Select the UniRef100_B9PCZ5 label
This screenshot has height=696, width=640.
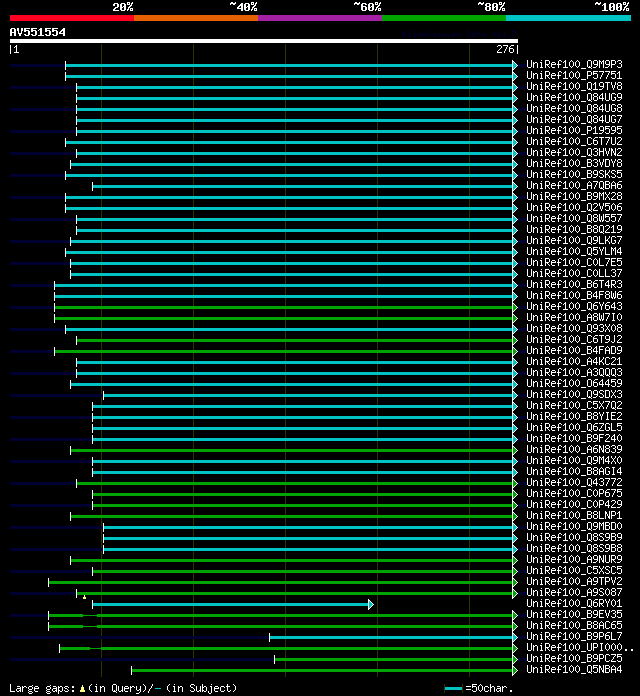tap(574, 659)
